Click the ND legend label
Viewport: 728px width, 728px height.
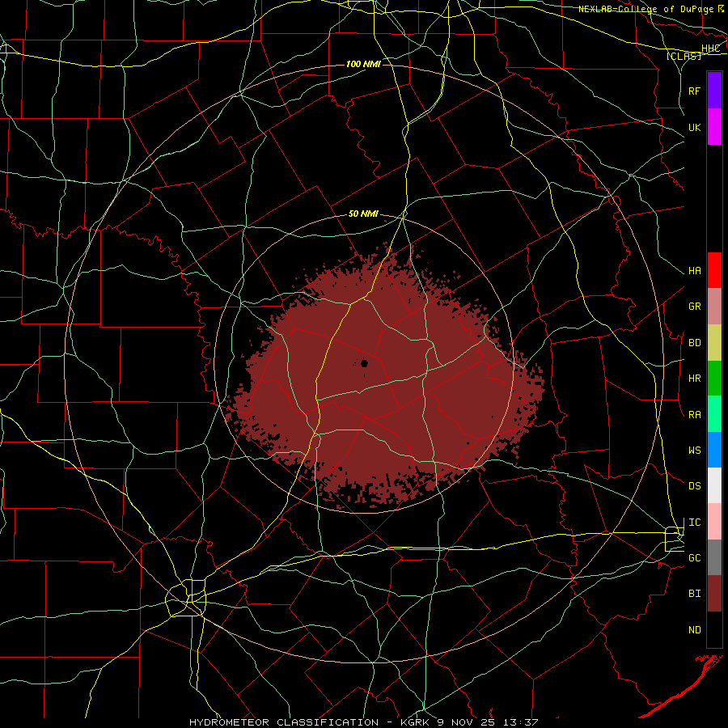[x=694, y=630]
